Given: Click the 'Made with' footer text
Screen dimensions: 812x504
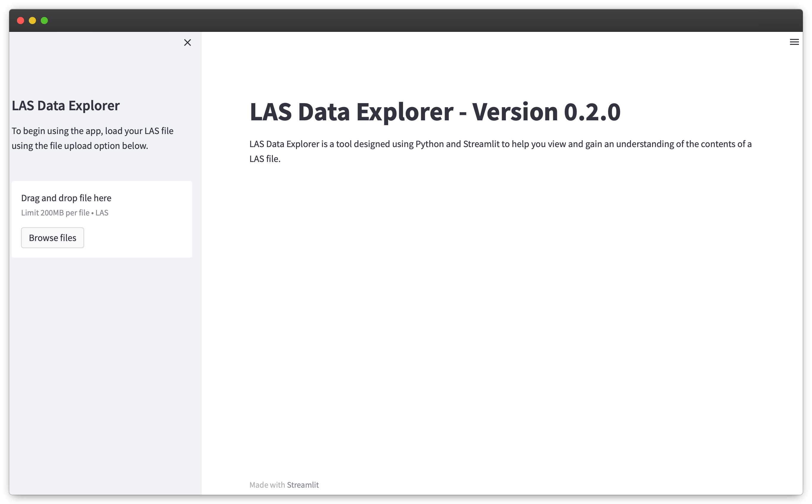Looking at the screenshot, I should coord(267,485).
